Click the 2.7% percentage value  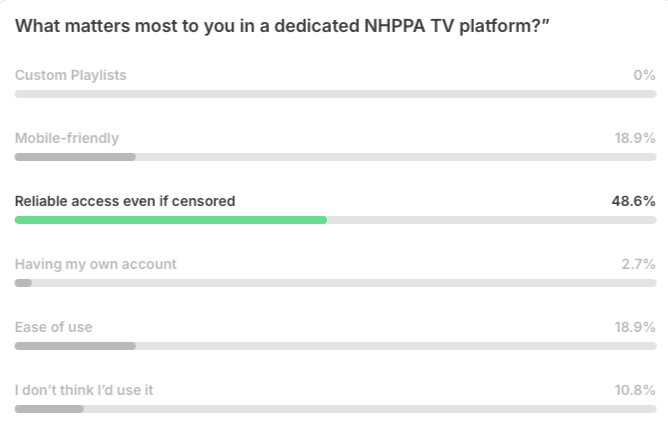[638, 265]
